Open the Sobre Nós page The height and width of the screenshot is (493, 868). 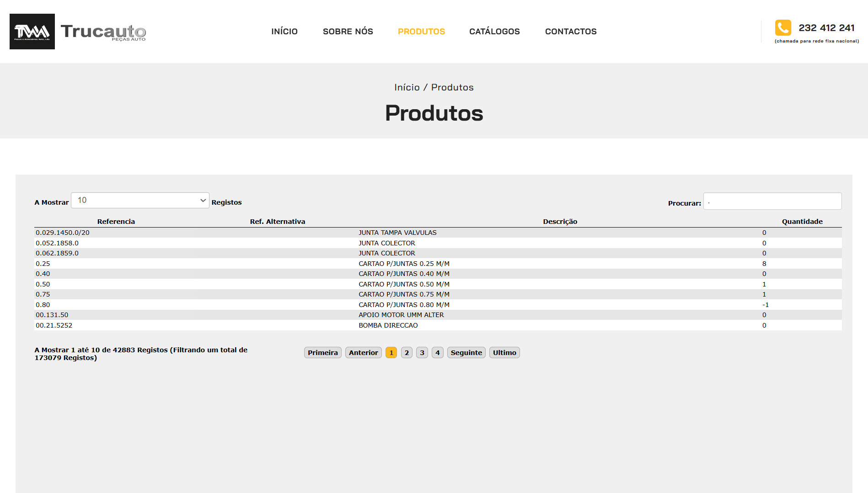348,32
